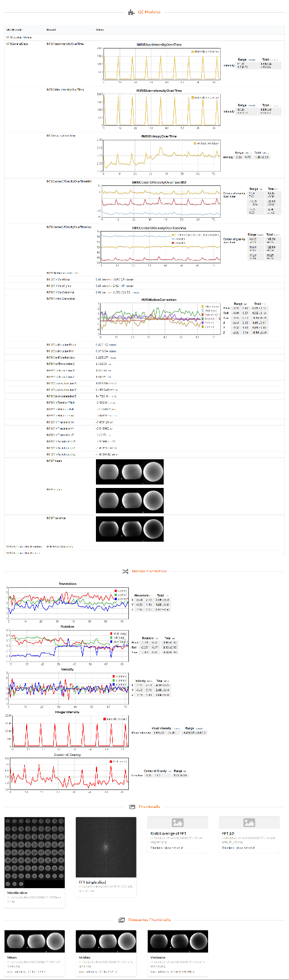Click the fMRIMean image in QC table
The width and height of the screenshot is (289, 980).
tap(129, 472)
